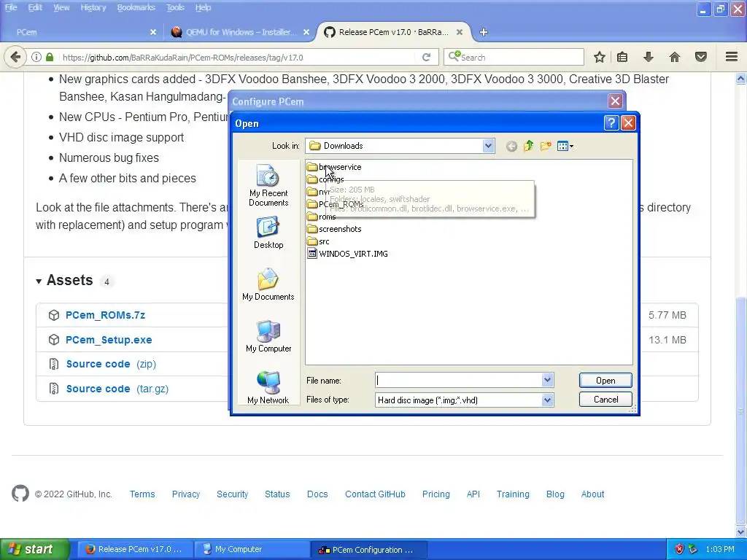Go up one folder level
Screen dimensions: 747x560
(528, 146)
